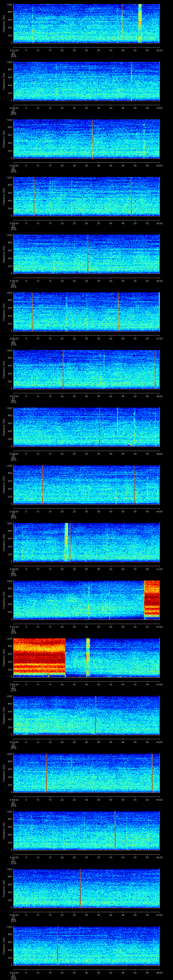Select the spectrogram panel beginning 0:45:00
The image size is (173, 980).
(x=87, y=831)
